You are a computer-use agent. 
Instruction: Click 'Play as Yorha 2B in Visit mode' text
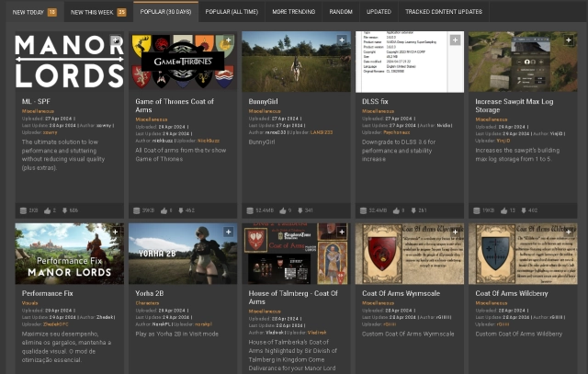point(176,334)
